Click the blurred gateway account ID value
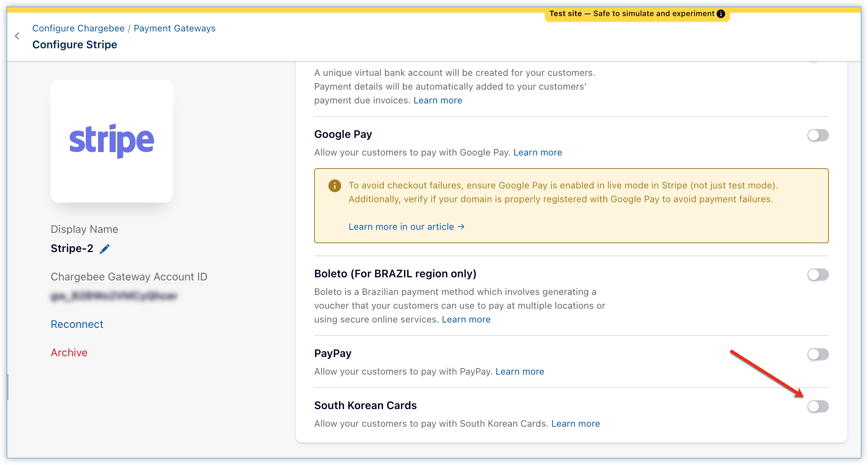The image size is (868, 465). pyautogui.click(x=114, y=296)
